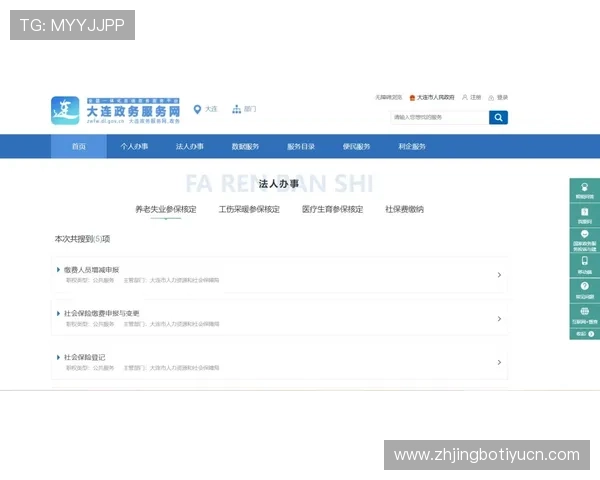This screenshot has height=480, width=600.
Task: Select the 养老失业参保核定 tab
Action: point(166,209)
